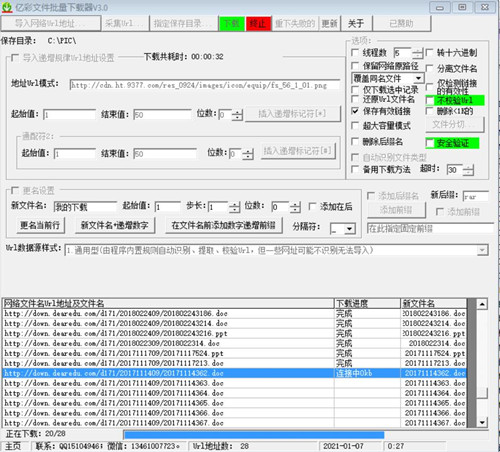The width and height of the screenshot is (500, 452).
Task: Open the 导入网络Url地址 import button
Action: [x=51, y=24]
